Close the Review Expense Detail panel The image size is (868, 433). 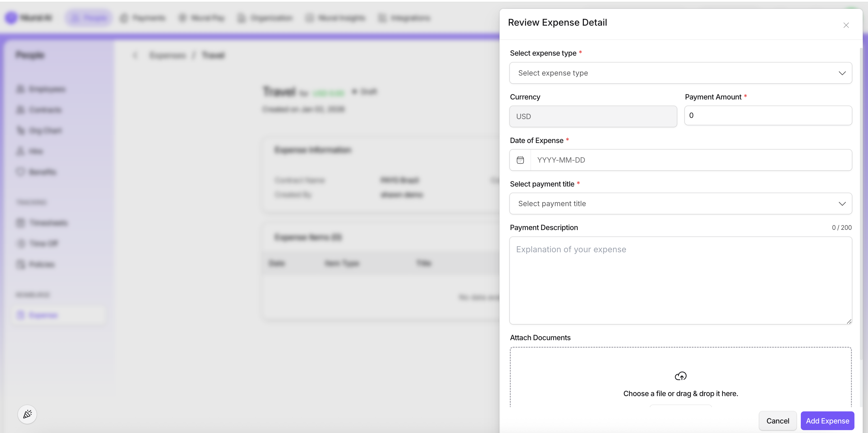click(x=846, y=25)
